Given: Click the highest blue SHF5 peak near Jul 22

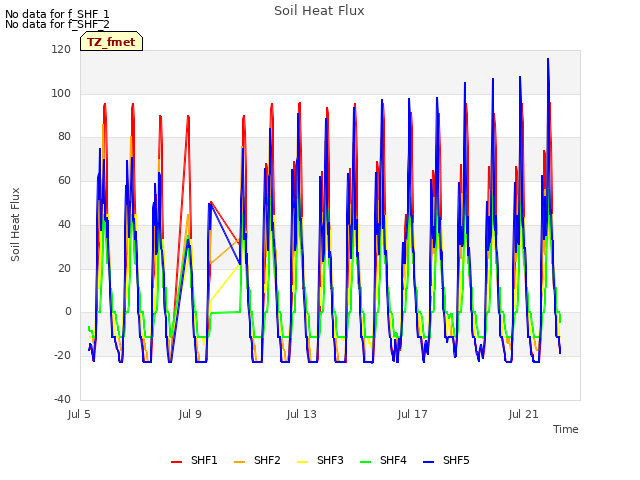Looking at the screenshot, I should [548, 60].
